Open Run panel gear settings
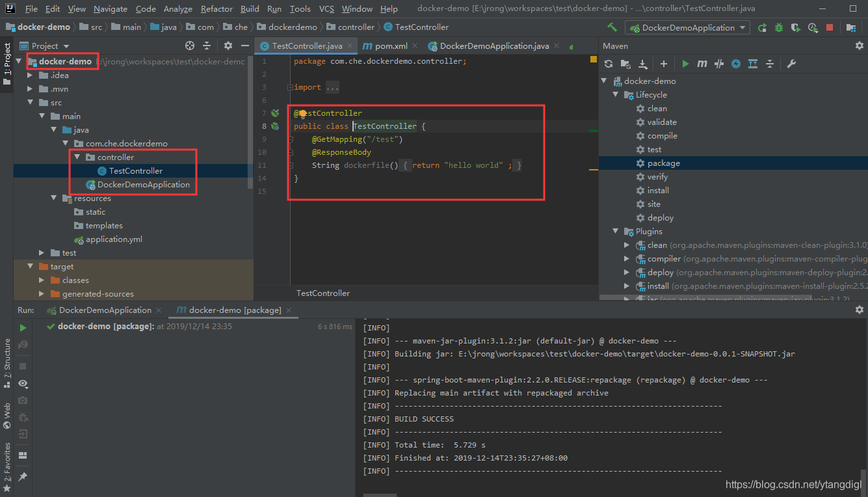 tap(859, 310)
